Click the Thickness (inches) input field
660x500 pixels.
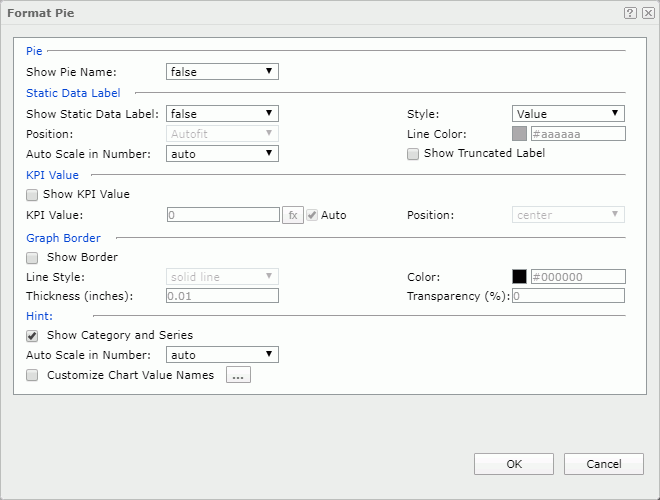222,295
